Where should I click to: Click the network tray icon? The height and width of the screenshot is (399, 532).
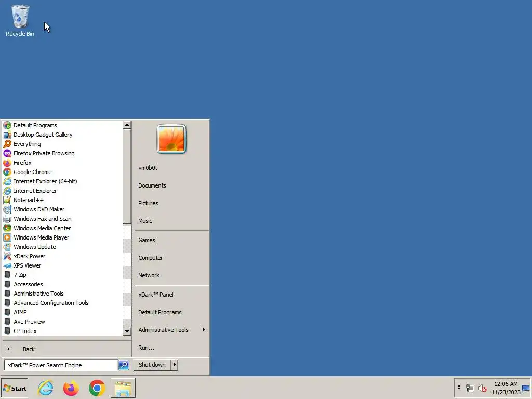[470, 388]
